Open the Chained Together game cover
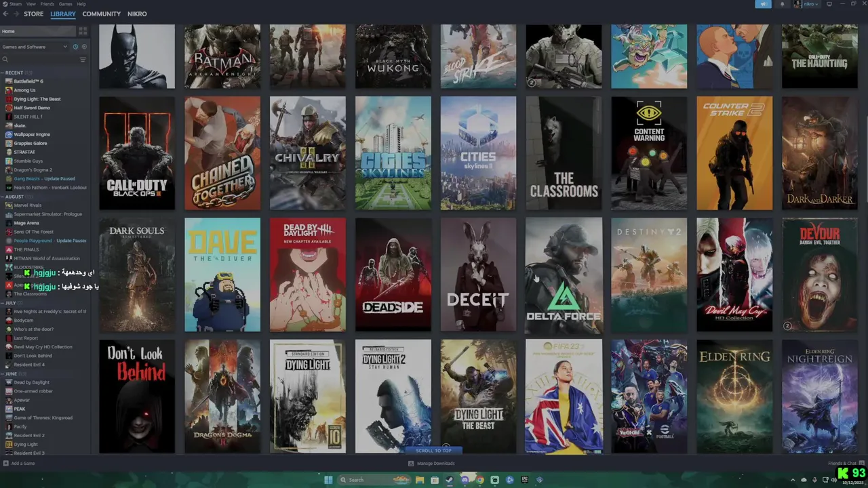 coord(222,153)
